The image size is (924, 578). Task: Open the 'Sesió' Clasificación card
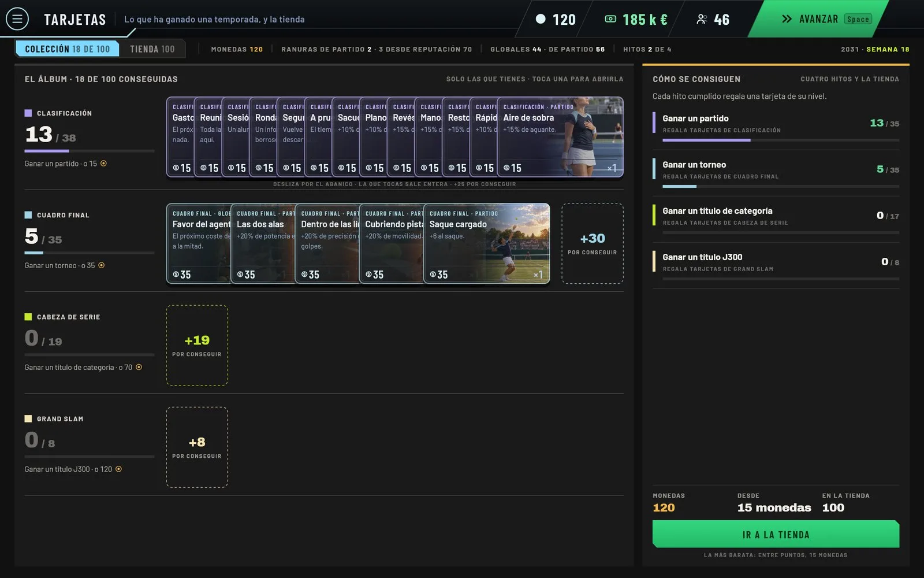(236, 137)
